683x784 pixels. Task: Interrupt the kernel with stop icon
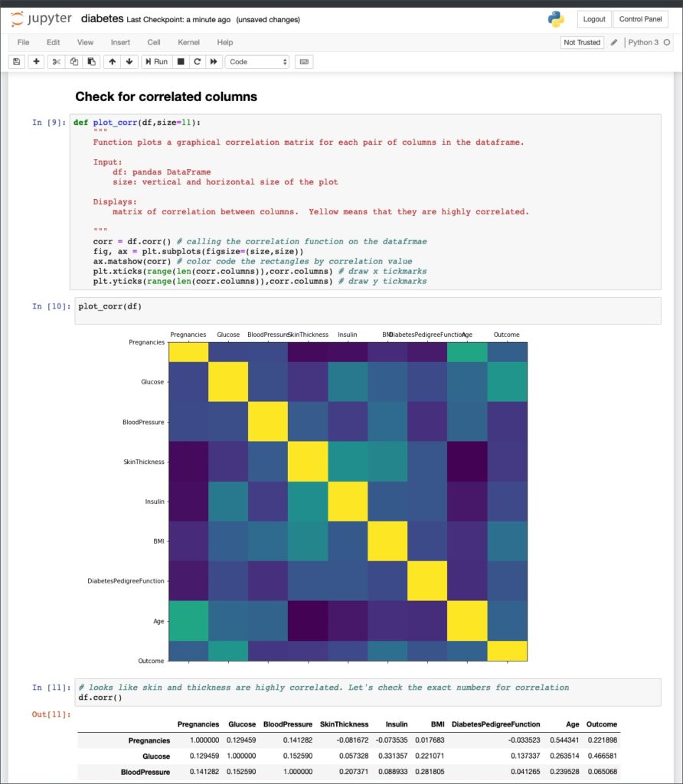(x=181, y=62)
